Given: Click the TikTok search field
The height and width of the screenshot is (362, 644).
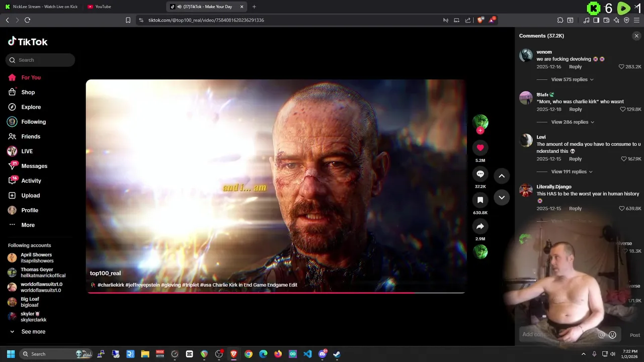Looking at the screenshot, I should (40, 60).
